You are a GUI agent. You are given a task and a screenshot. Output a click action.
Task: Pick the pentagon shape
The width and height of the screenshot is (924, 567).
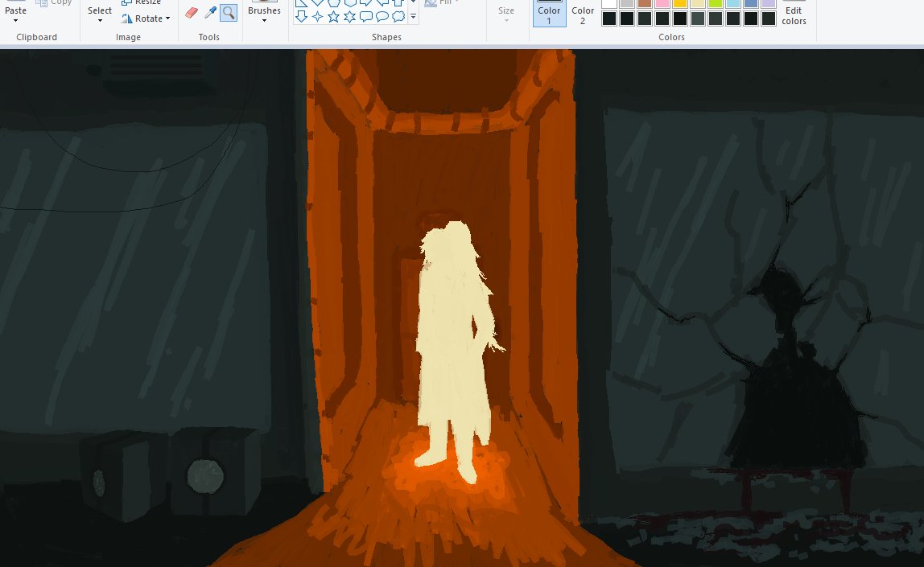click(333, 2)
